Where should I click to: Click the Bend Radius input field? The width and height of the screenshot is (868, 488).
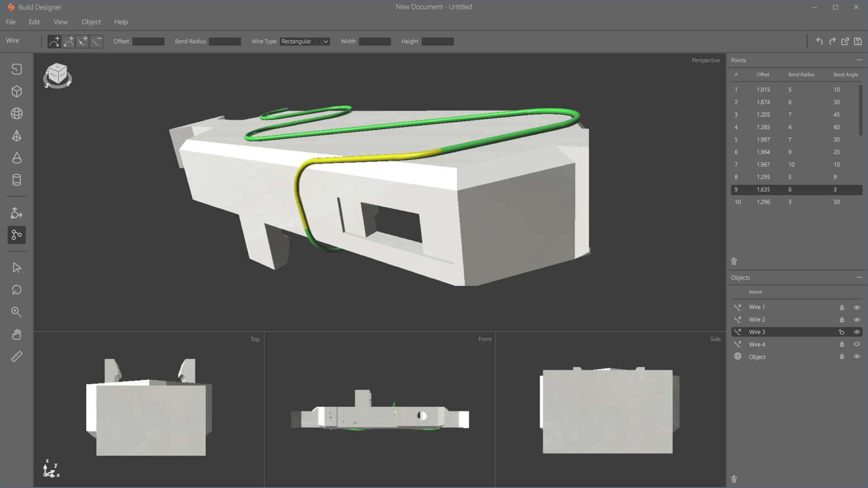(x=225, y=42)
